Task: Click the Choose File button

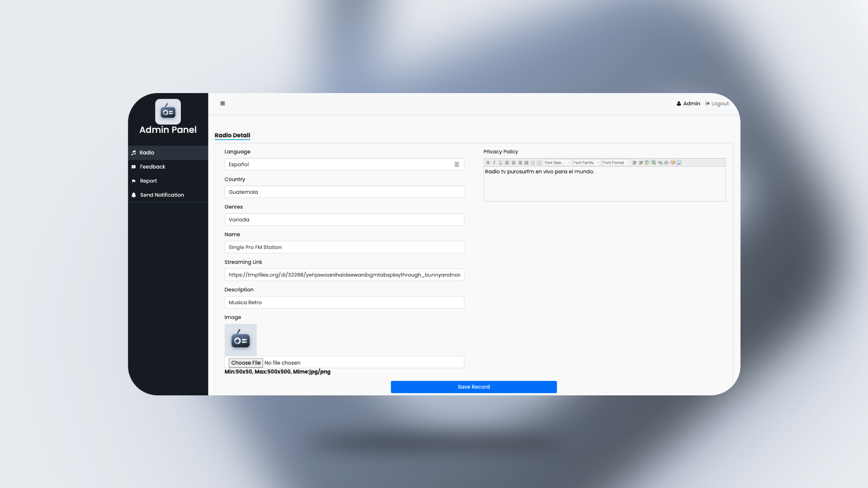Action: pyautogui.click(x=245, y=363)
